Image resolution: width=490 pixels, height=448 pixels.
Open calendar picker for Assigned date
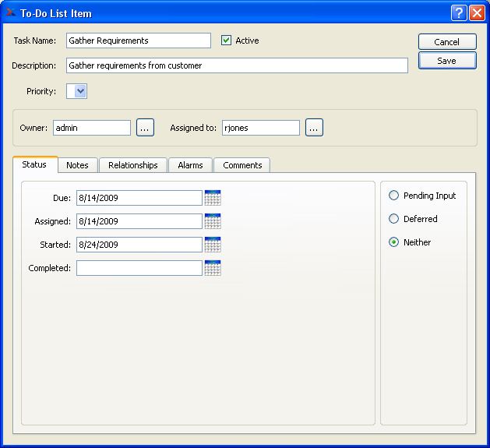(213, 221)
